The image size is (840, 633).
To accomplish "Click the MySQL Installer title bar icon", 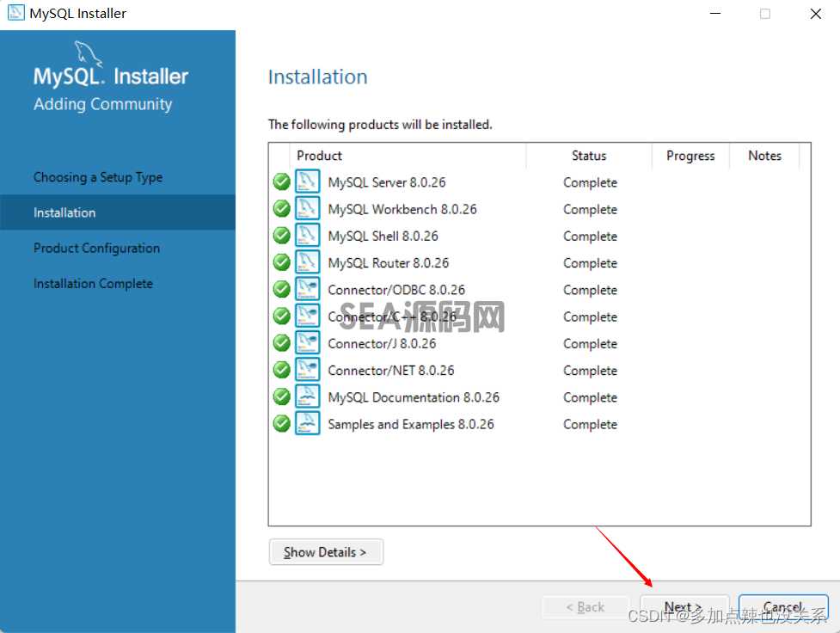I will coord(15,12).
